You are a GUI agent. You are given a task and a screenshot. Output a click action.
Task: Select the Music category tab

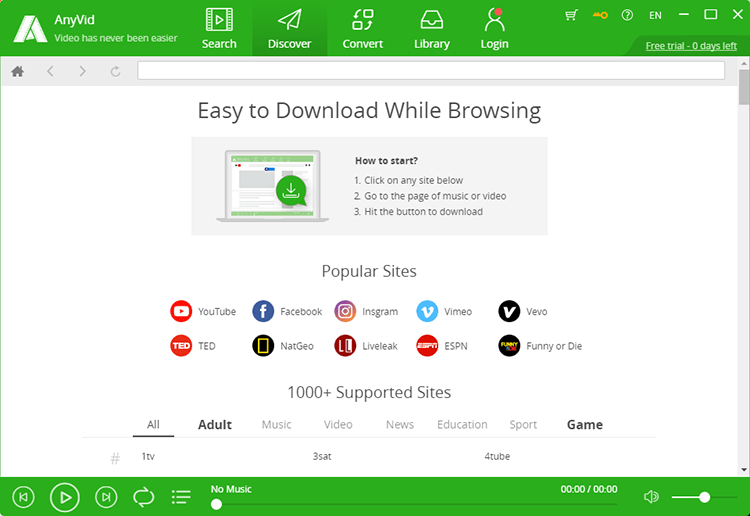point(276,424)
